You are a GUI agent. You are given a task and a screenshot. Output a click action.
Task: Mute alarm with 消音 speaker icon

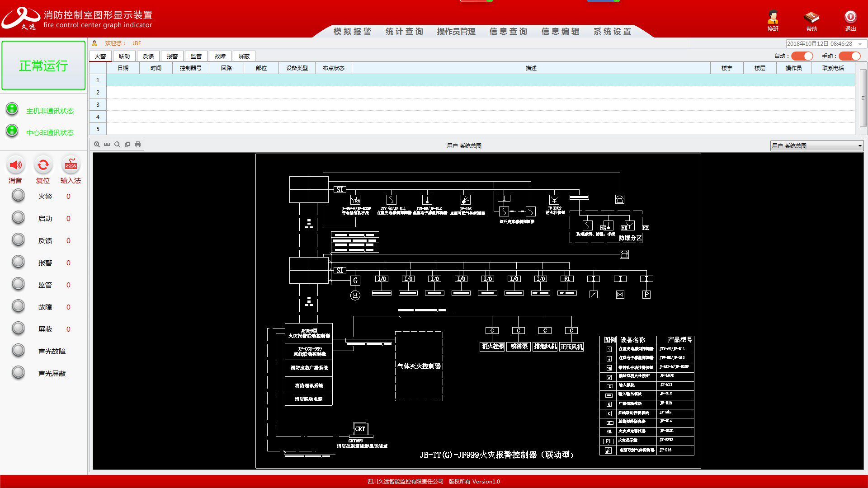15,165
